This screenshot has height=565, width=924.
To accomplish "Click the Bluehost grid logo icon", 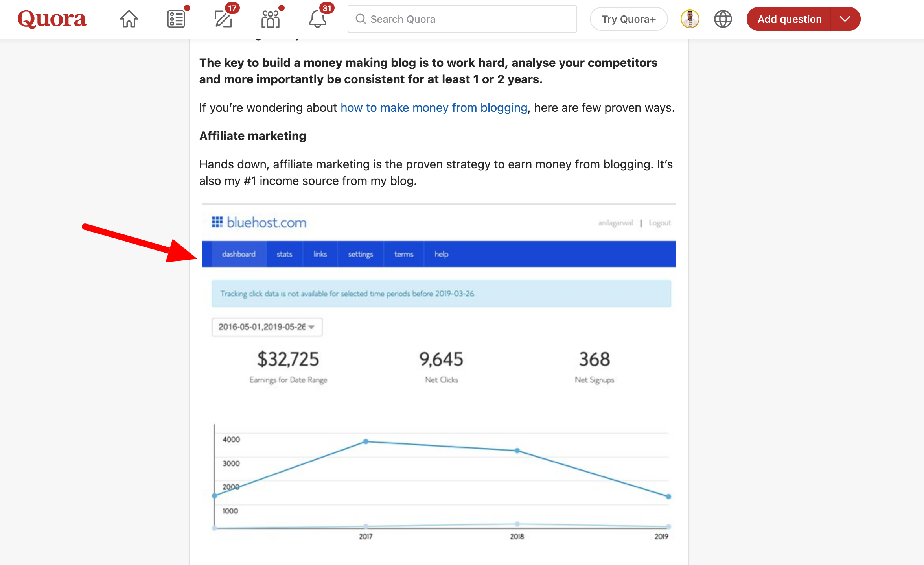I will (x=217, y=222).
